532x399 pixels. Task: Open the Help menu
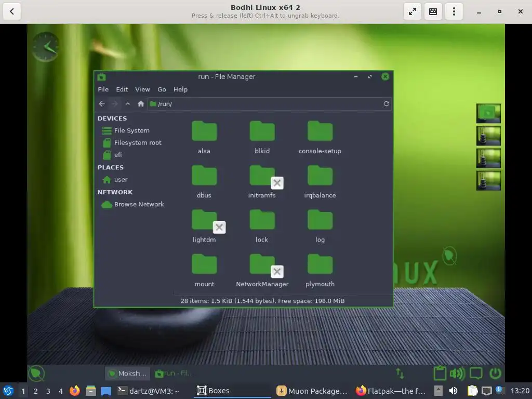(180, 89)
